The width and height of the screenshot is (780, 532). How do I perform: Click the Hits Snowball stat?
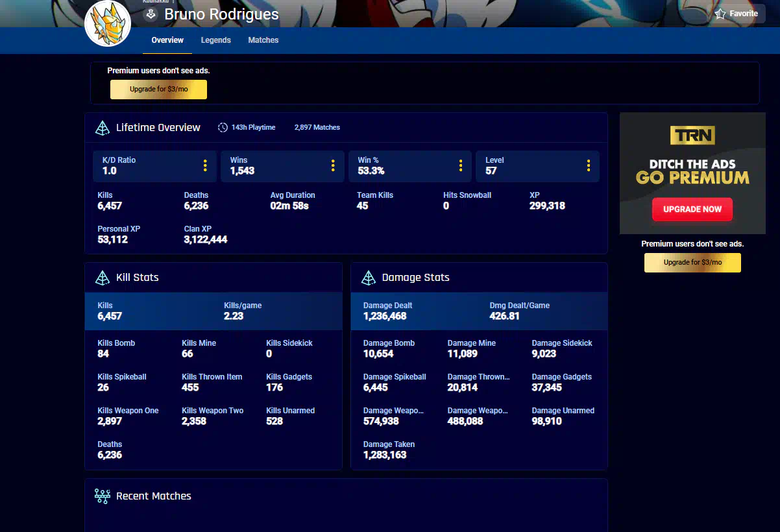(x=467, y=200)
